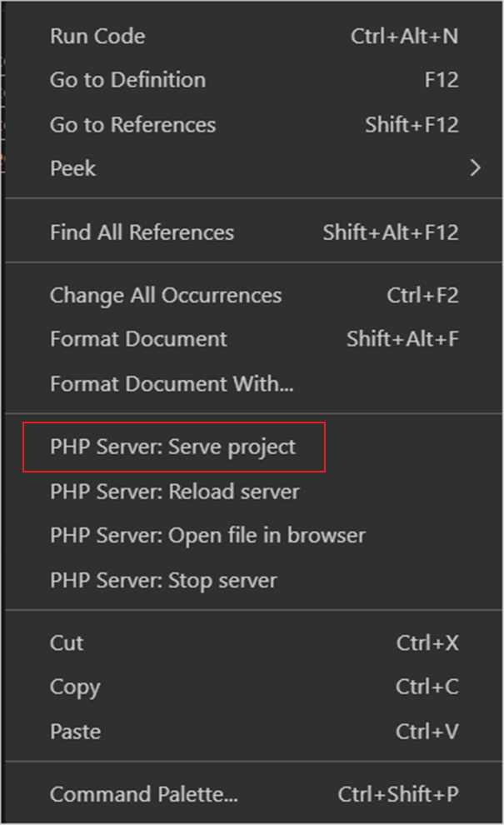Click the red-highlighted Serve project entry
The height and width of the screenshot is (825, 504).
[172, 447]
